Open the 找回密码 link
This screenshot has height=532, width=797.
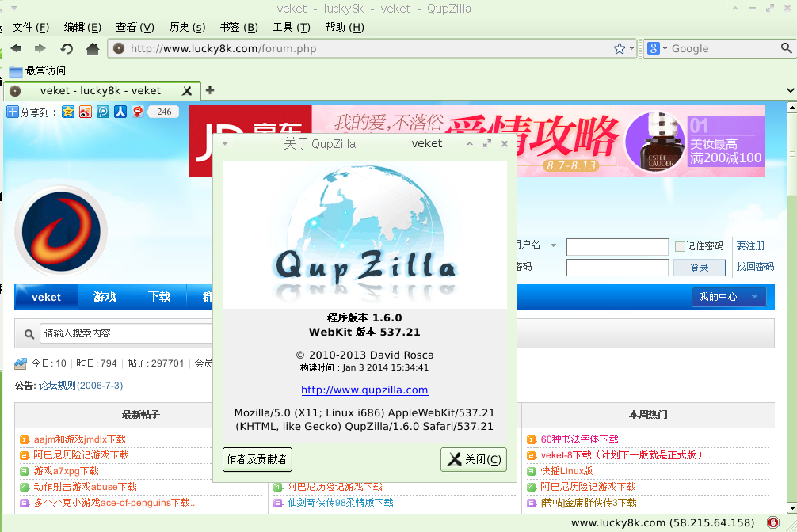pos(755,267)
